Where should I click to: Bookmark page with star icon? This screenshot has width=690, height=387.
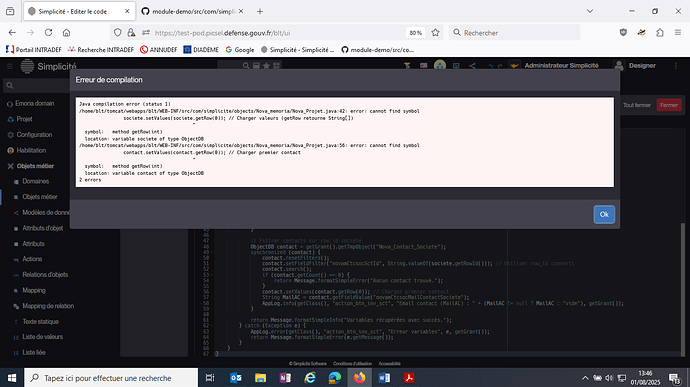(435, 33)
